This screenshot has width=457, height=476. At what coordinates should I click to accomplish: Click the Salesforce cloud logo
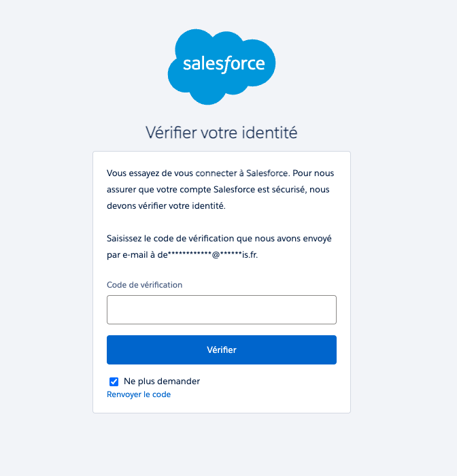pos(222,66)
